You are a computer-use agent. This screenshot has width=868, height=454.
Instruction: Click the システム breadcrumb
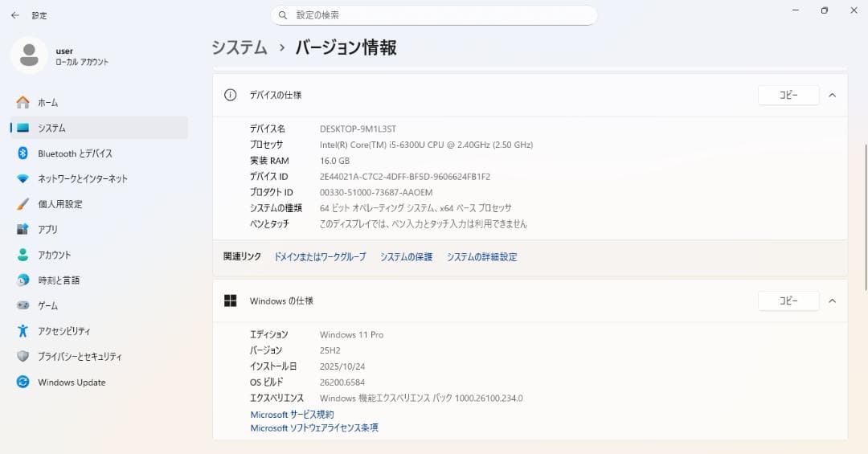[240, 47]
